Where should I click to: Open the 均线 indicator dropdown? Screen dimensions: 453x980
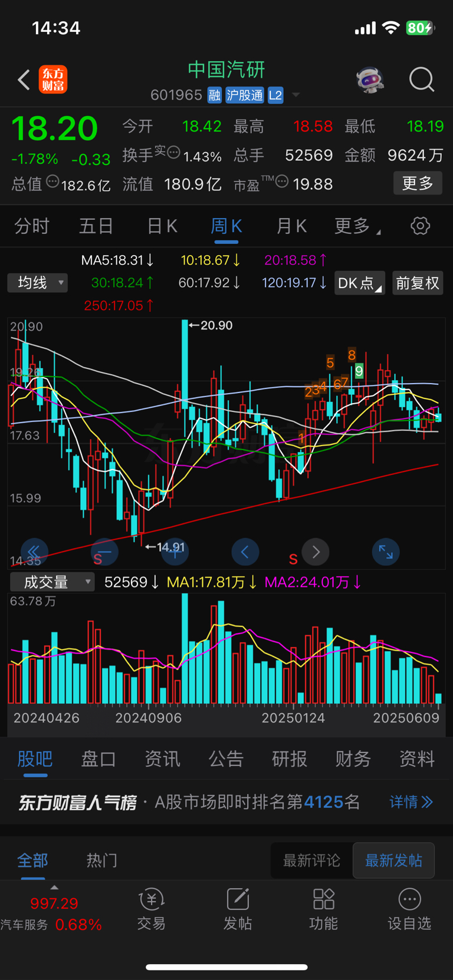(38, 283)
